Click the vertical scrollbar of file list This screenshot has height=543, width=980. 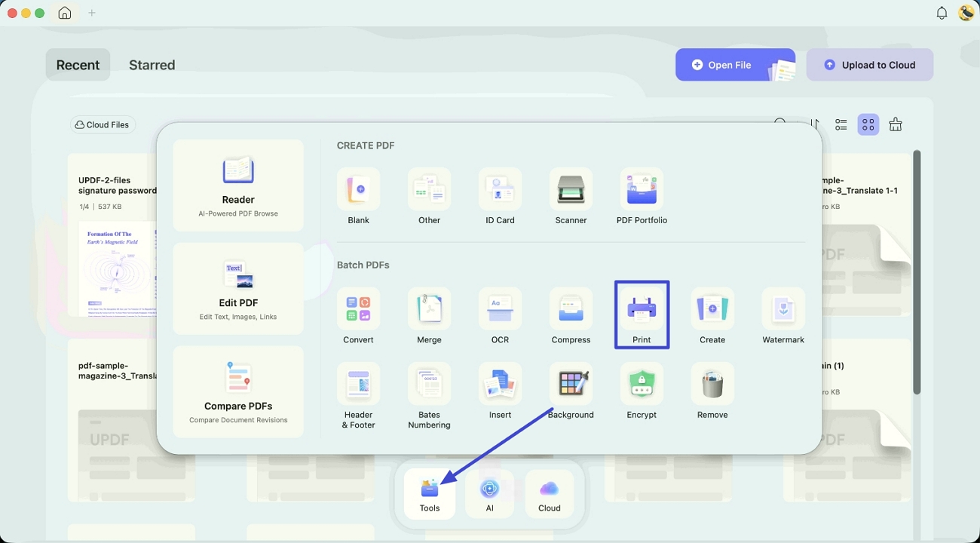[x=917, y=271]
